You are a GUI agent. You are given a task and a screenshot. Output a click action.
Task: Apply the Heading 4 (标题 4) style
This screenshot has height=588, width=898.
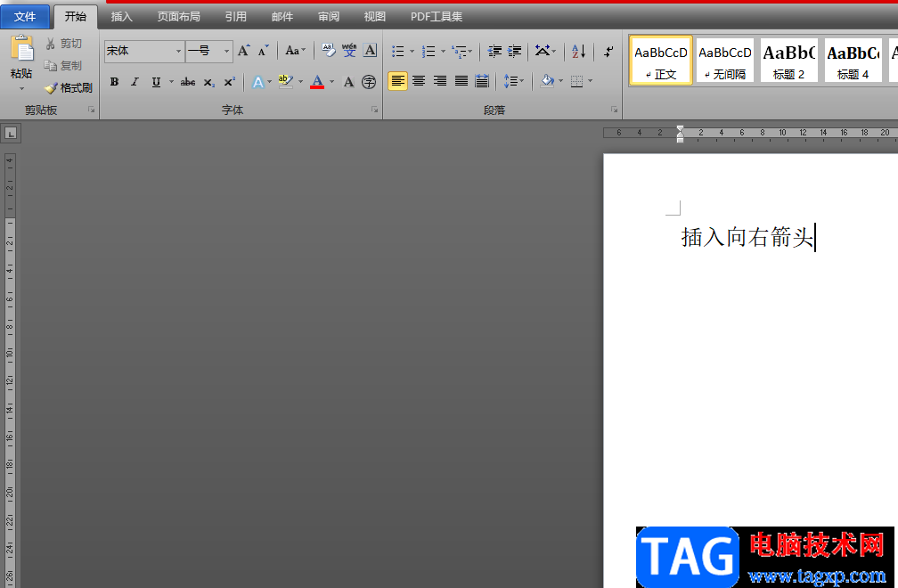tap(853, 61)
